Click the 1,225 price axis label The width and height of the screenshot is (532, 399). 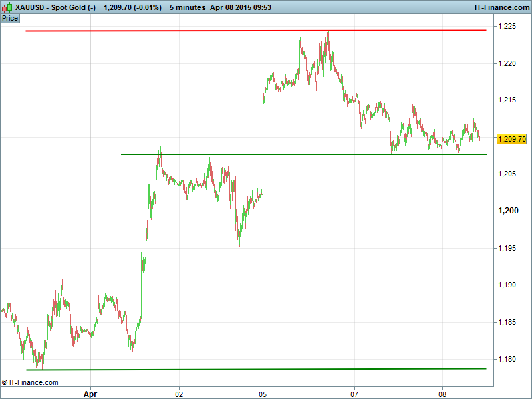pos(507,26)
